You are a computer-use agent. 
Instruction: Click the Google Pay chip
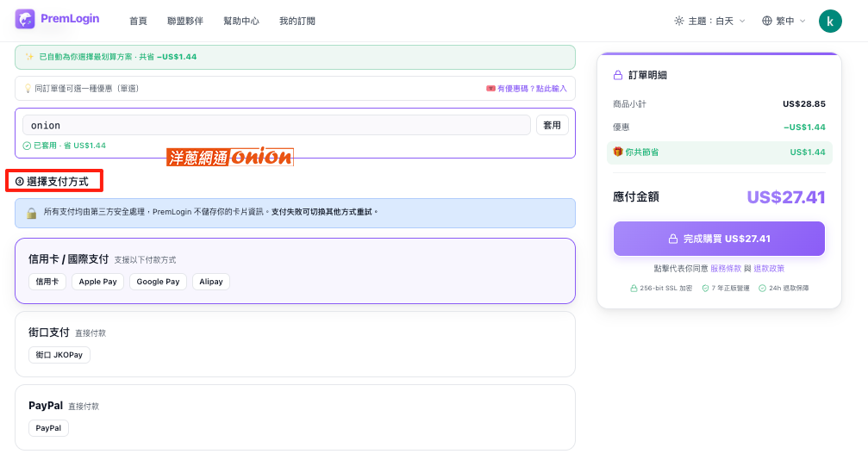coord(159,282)
